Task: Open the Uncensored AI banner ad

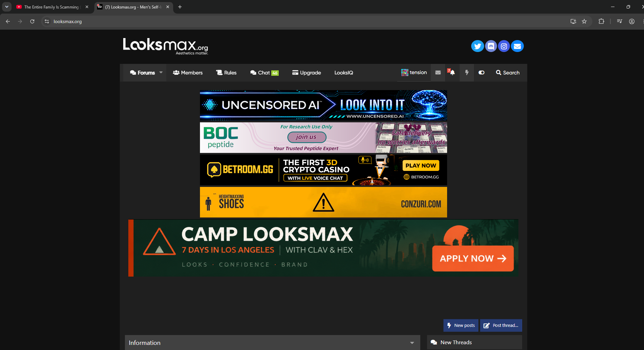Action: click(x=323, y=105)
